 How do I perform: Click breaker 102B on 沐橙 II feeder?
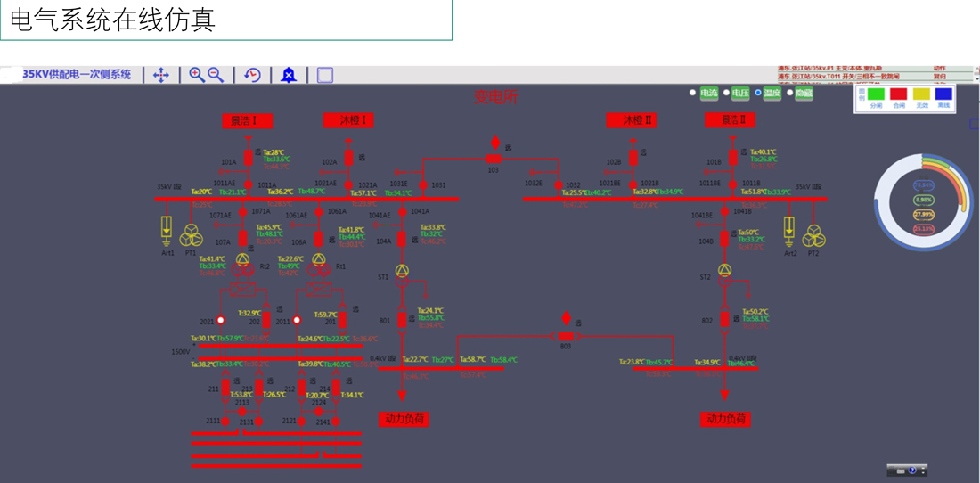pyautogui.click(x=633, y=158)
